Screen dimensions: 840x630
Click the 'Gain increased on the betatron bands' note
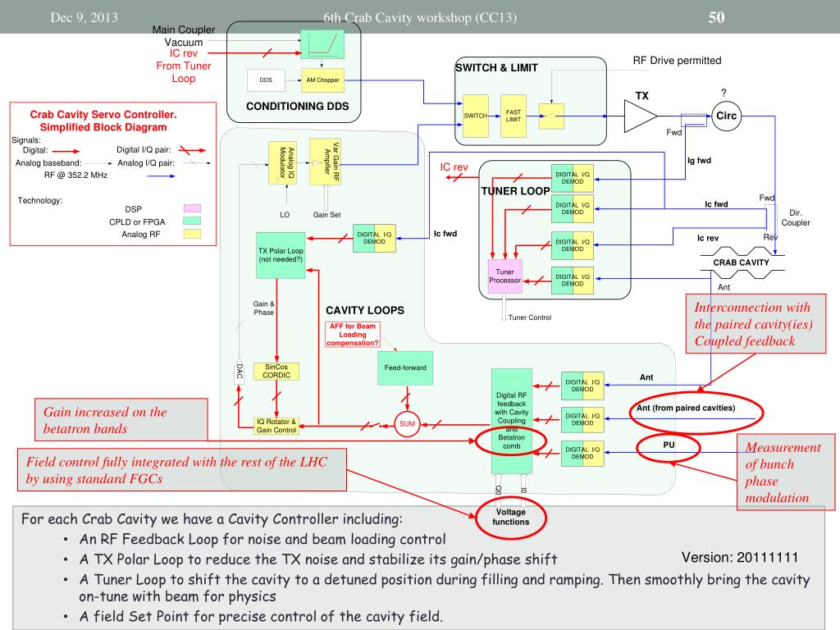point(121,420)
